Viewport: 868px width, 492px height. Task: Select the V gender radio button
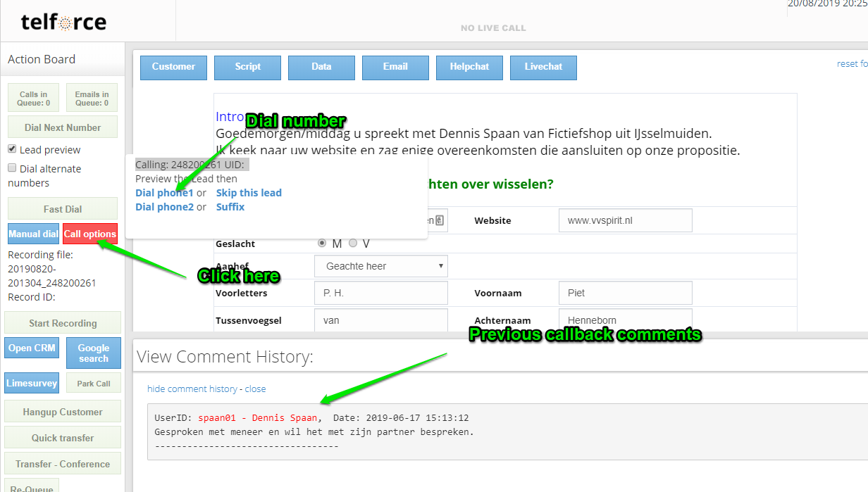[x=353, y=243]
